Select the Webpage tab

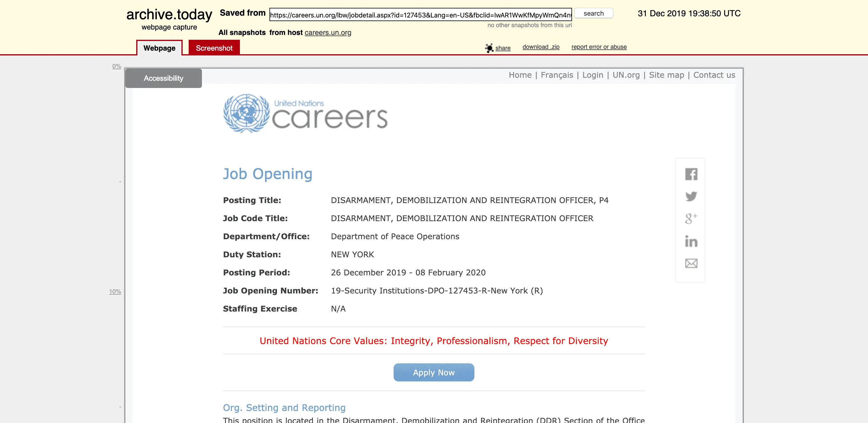coord(159,48)
